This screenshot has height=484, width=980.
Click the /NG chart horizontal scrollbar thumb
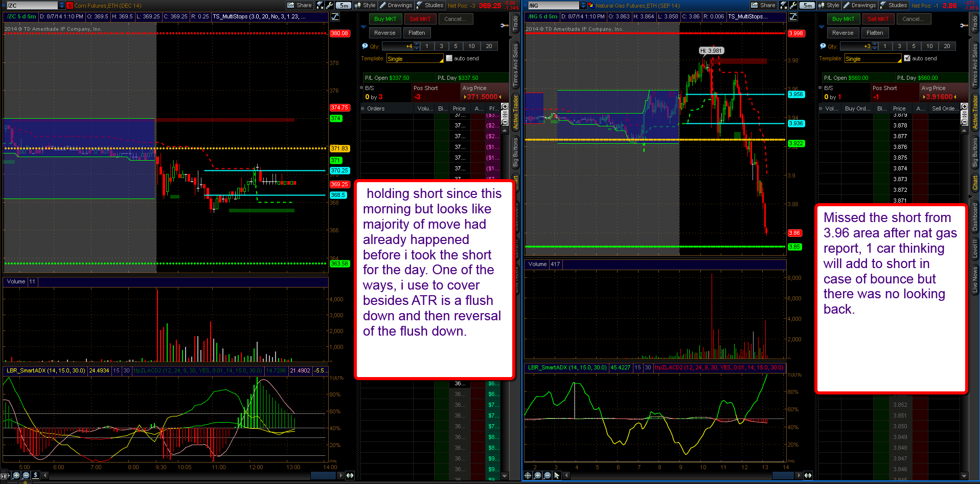[x=783, y=475]
